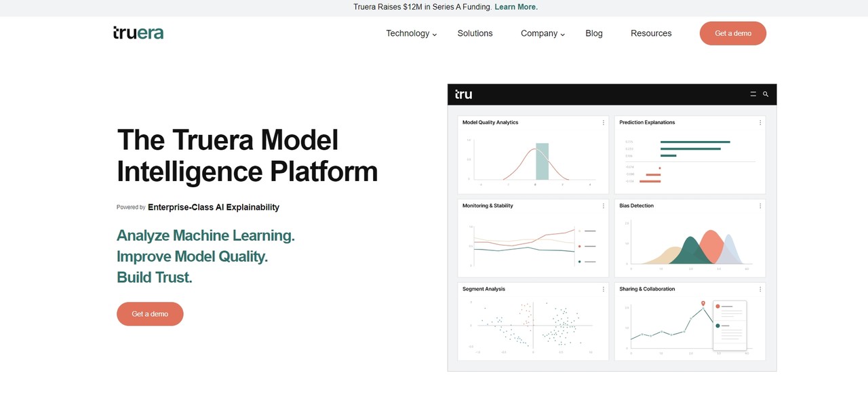The image size is (868, 405).
Task: Open Model Quality Analytics three-dot menu
Action: (603, 123)
